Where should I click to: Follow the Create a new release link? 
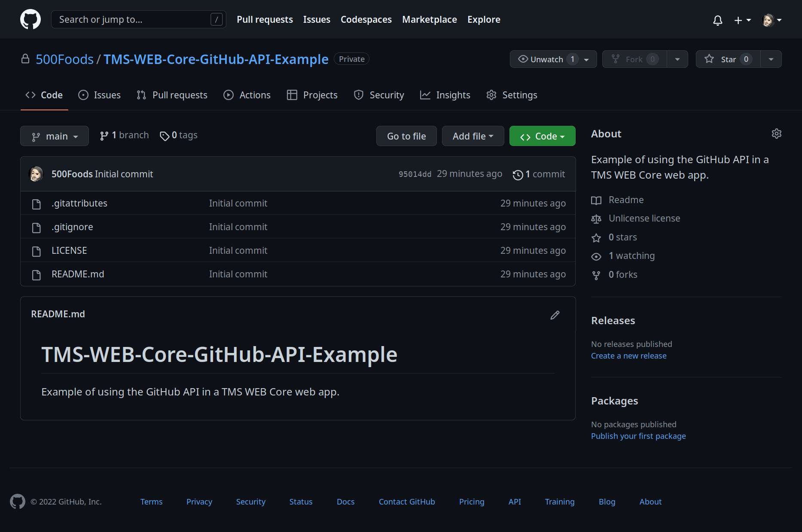coord(628,356)
